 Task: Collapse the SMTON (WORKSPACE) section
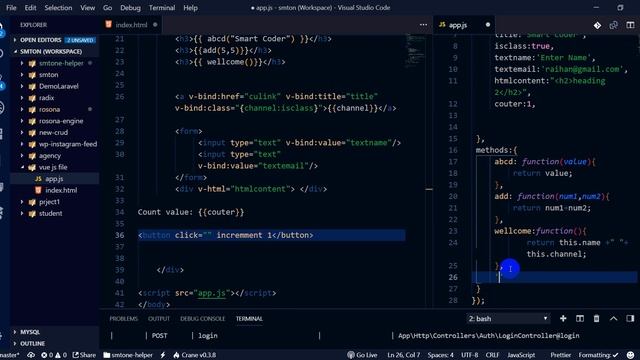click(55, 51)
